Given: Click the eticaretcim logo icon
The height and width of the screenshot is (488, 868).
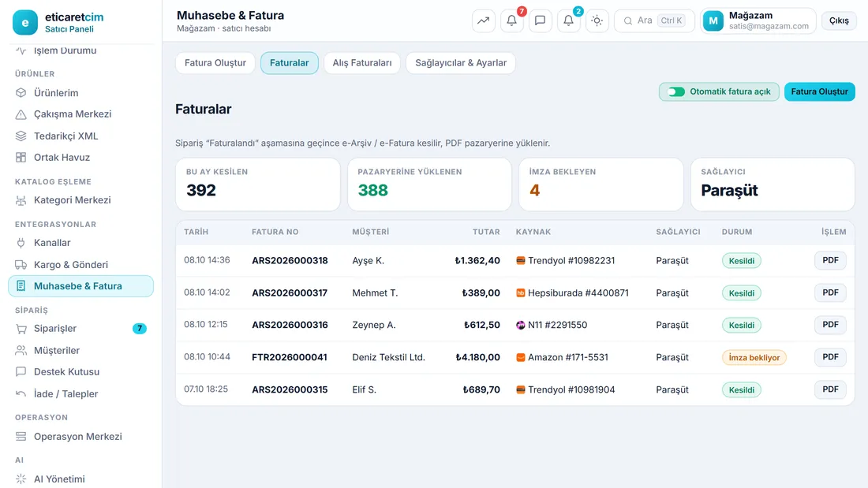Looking at the screenshot, I should coord(25,23).
